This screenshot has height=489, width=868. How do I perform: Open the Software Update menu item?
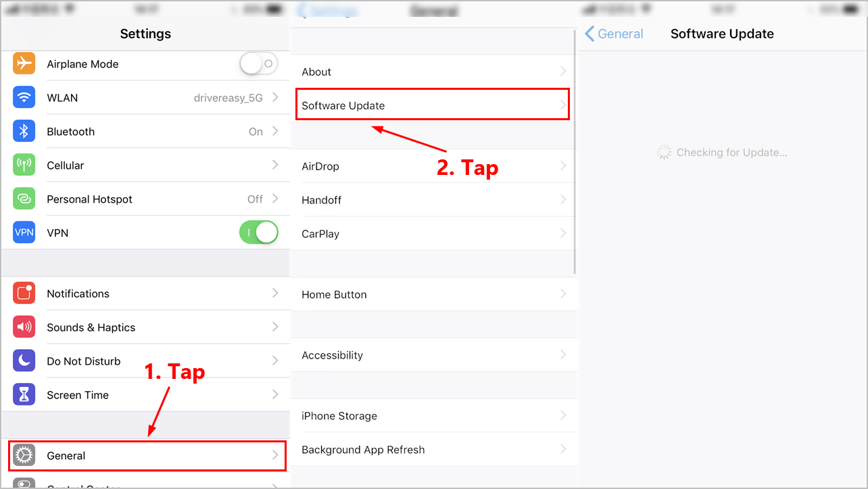pyautogui.click(x=433, y=105)
